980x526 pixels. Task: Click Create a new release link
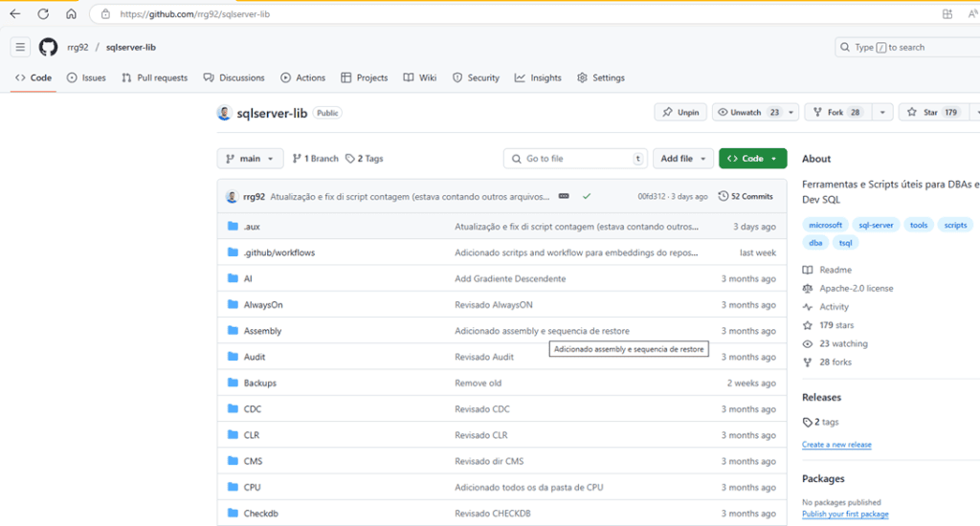(x=836, y=445)
